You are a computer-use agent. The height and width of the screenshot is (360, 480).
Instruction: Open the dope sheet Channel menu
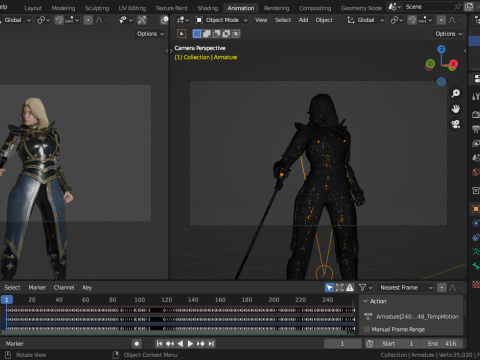click(x=64, y=287)
